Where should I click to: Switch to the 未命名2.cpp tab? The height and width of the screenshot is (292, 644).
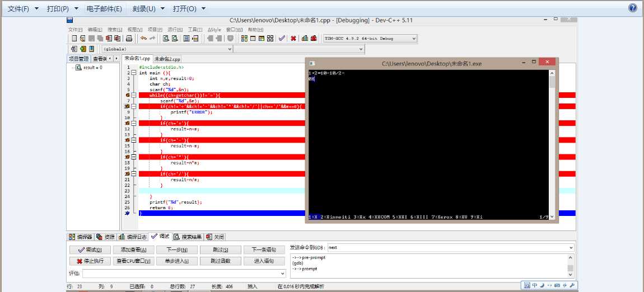coord(167,59)
